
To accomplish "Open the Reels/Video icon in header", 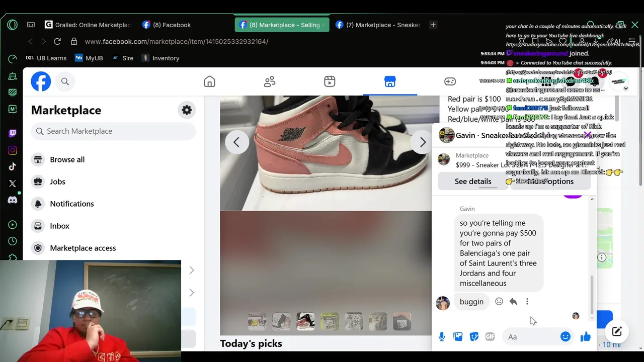I will 330,81.
